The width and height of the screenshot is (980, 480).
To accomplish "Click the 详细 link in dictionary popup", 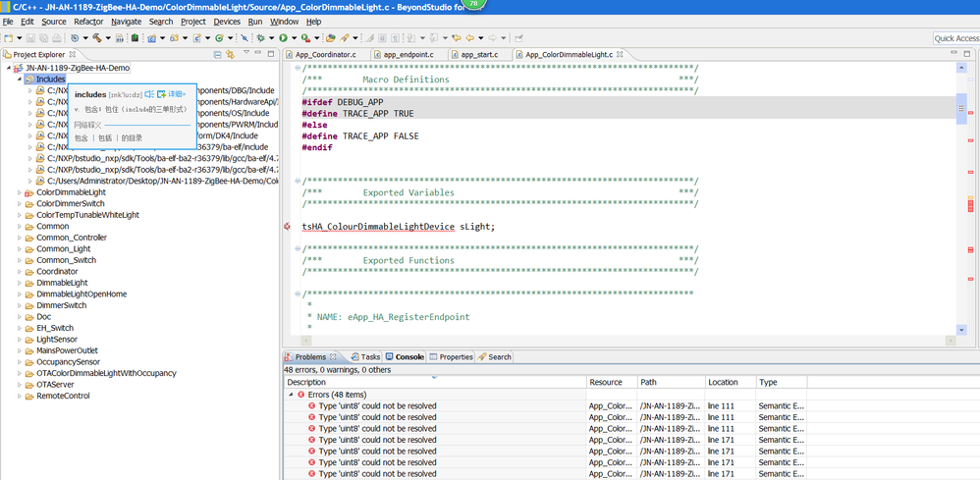I will pyautogui.click(x=176, y=94).
